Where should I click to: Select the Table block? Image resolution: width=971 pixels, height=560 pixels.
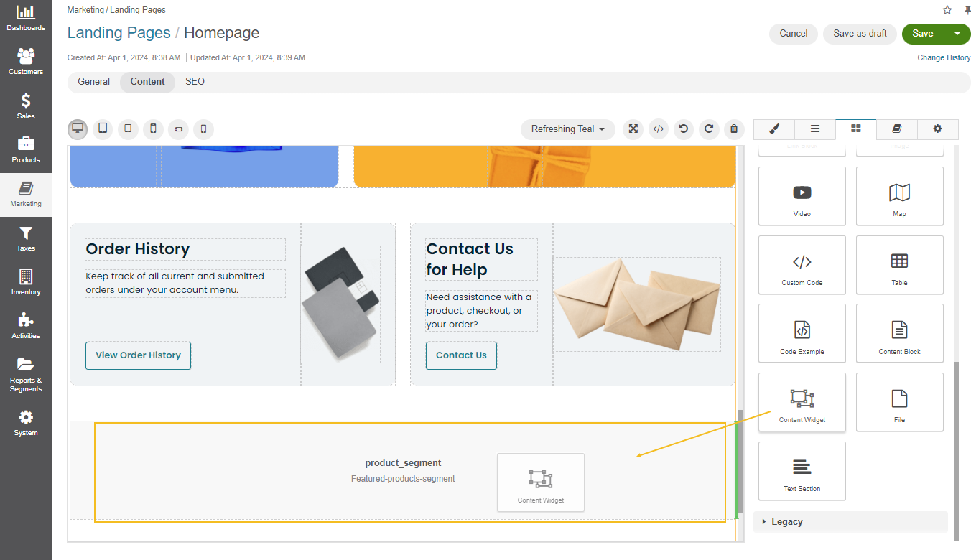tap(900, 266)
